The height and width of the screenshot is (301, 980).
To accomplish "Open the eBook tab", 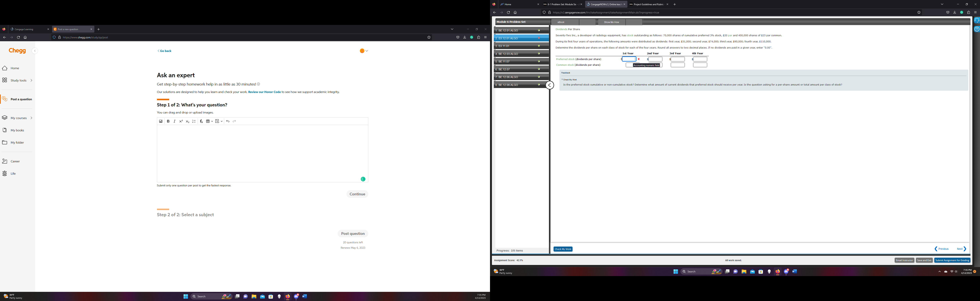I will 561,22.
